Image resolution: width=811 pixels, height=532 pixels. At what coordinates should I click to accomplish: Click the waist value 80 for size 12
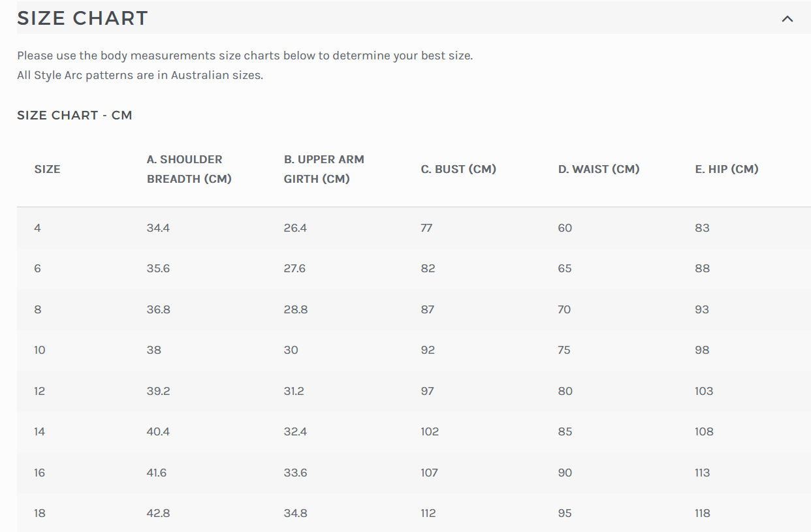click(564, 391)
